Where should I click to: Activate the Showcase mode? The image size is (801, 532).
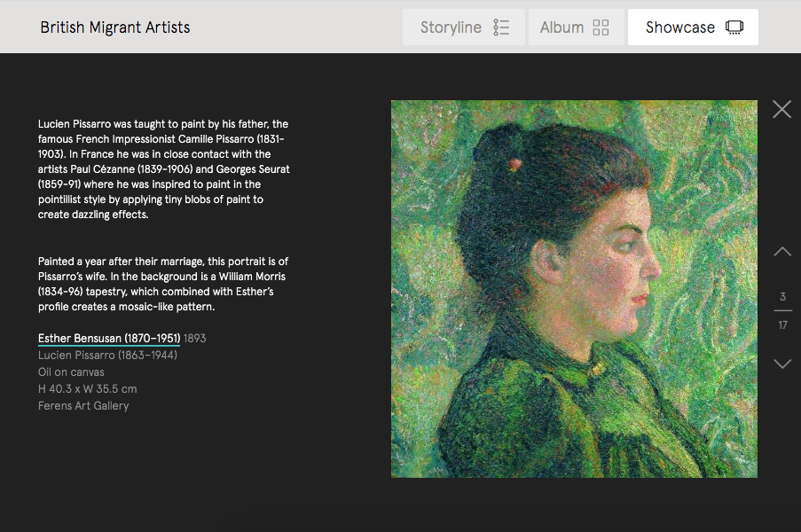pos(693,27)
